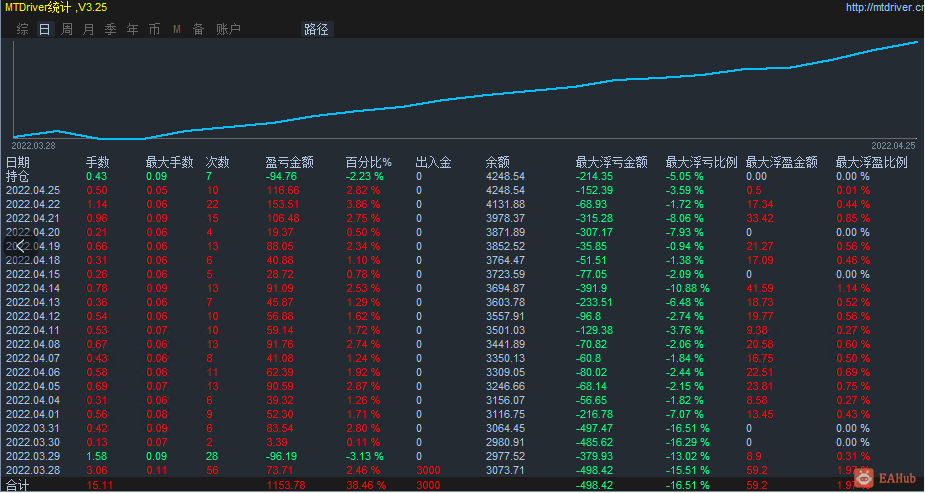This screenshot has width=925, height=493.
Task: Select the 2022.03.29 date row
Action: [x=33, y=456]
